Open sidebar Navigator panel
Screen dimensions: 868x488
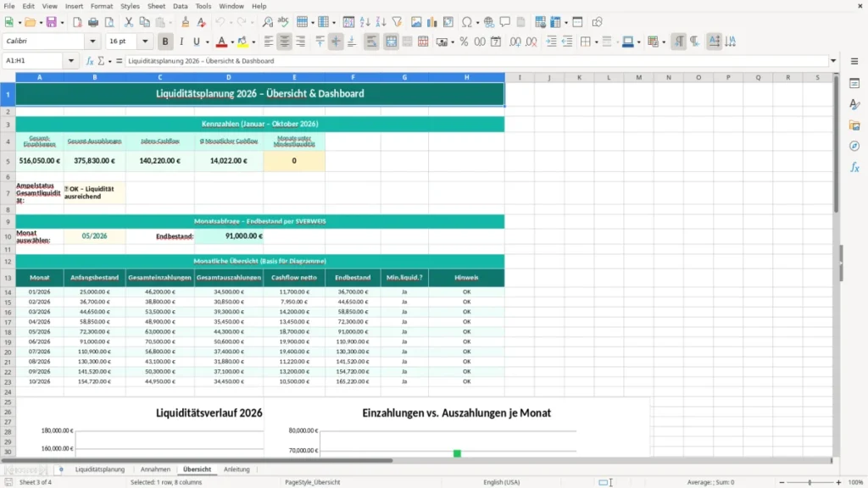(x=854, y=146)
